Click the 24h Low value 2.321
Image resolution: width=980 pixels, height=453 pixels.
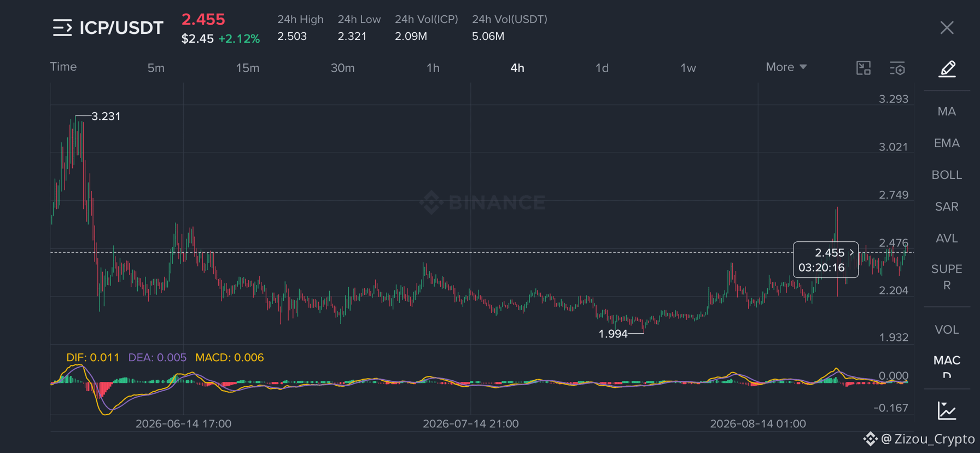352,36
